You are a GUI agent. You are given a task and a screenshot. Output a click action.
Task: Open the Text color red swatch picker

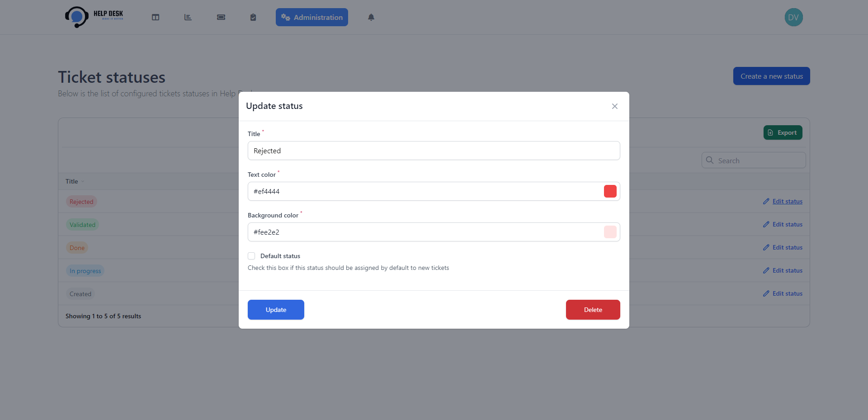(610, 191)
